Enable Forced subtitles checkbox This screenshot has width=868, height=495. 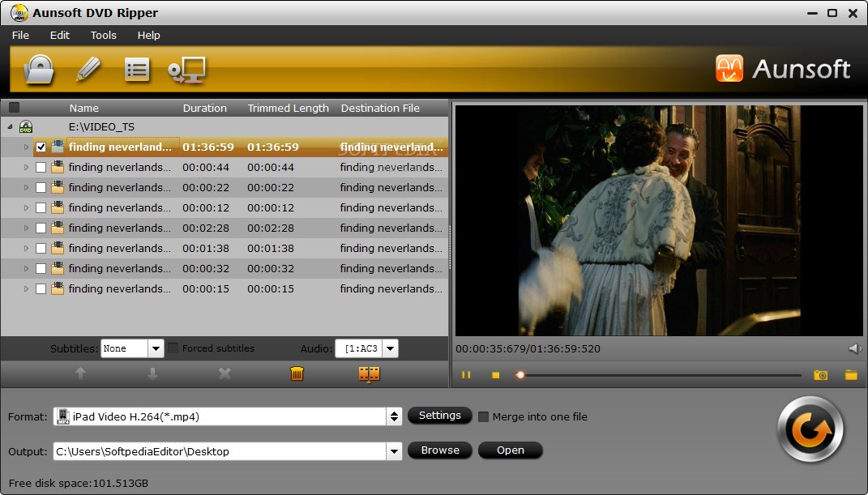(173, 348)
